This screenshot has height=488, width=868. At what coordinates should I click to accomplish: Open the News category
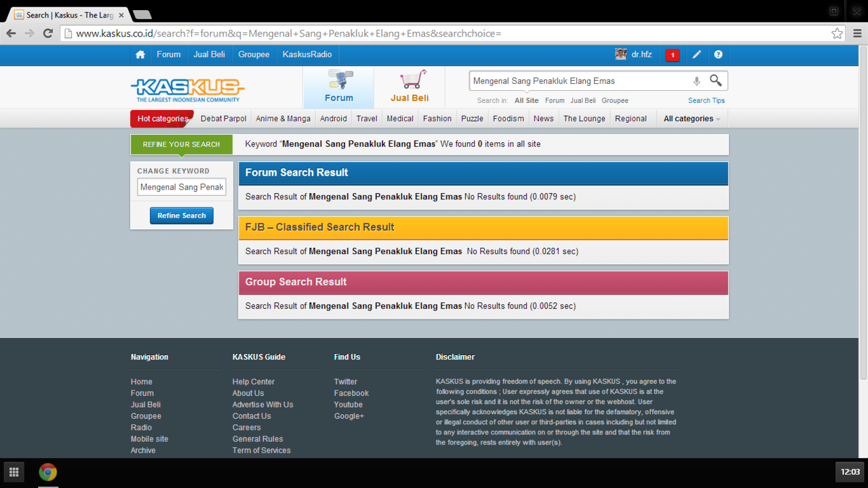(x=544, y=119)
